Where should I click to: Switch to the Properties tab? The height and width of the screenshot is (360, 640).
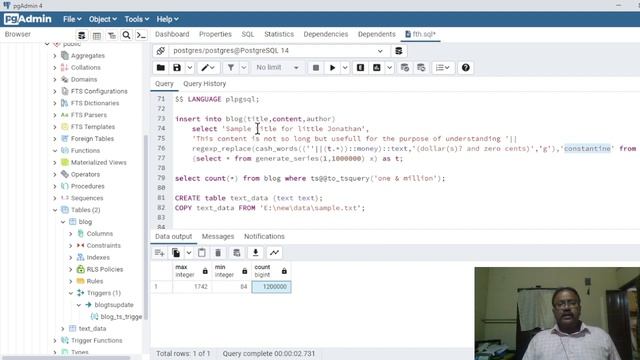click(215, 34)
